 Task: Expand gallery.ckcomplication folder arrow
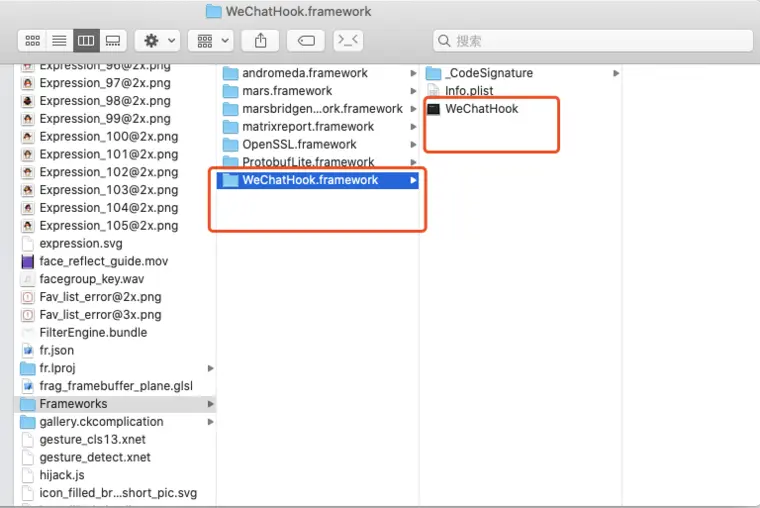(x=210, y=422)
